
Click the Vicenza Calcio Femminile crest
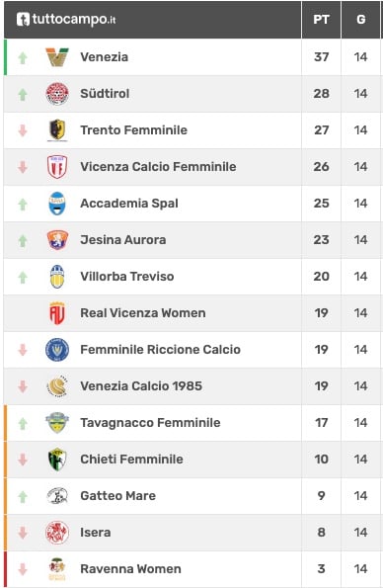(x=57, y=166)
